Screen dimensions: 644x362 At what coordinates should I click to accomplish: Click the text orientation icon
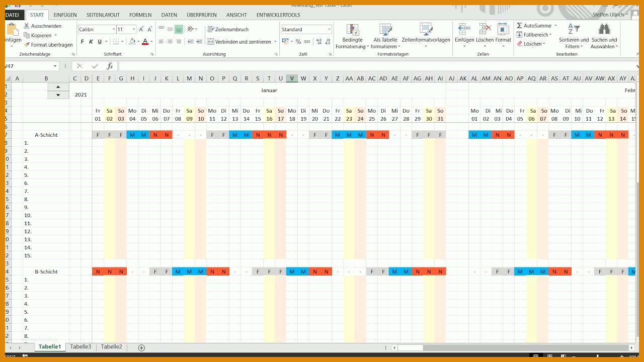(x=191, y=29)
